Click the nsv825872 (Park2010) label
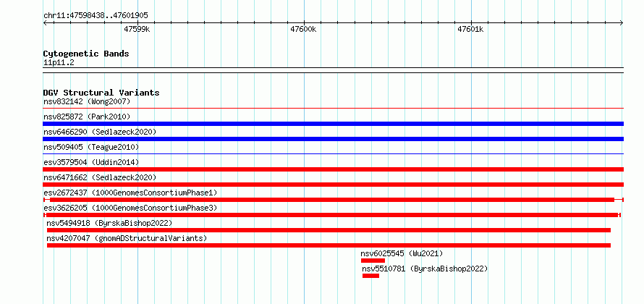 87,117
